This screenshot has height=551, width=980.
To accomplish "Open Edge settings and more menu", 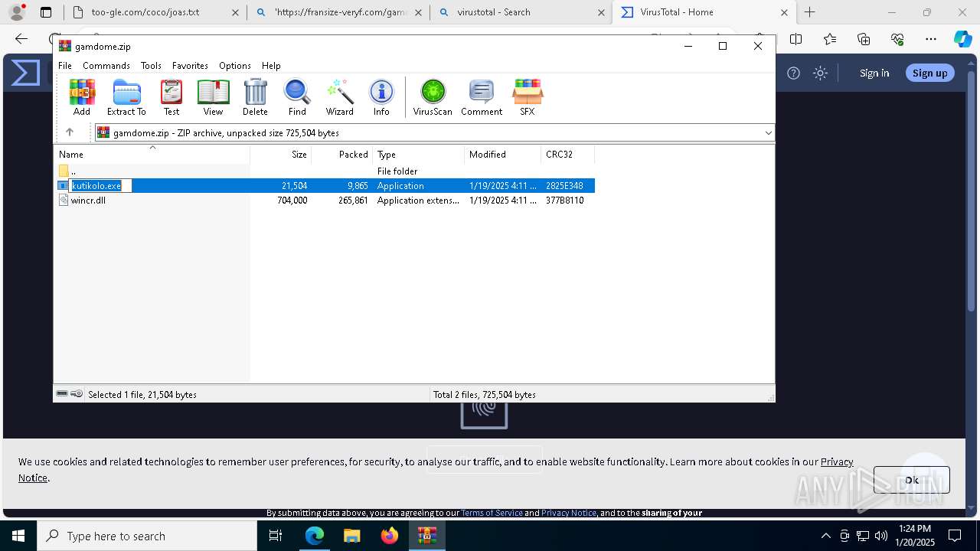I will tap(931, 39).
